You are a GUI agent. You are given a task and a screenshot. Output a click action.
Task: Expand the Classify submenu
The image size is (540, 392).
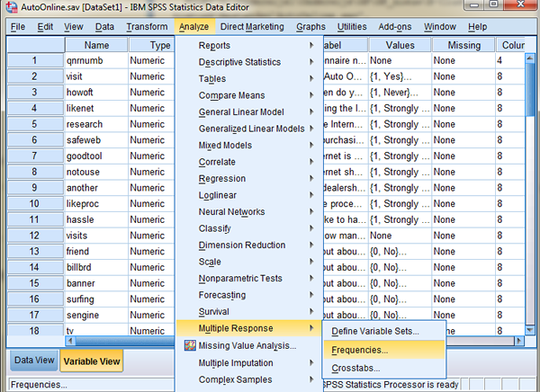click(249, 228)
